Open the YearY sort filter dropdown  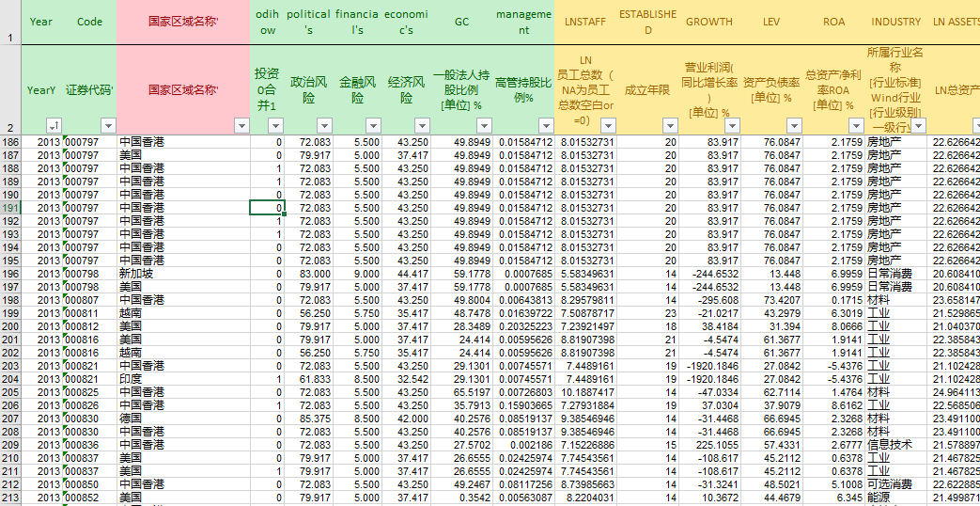(x=54, y=126)
